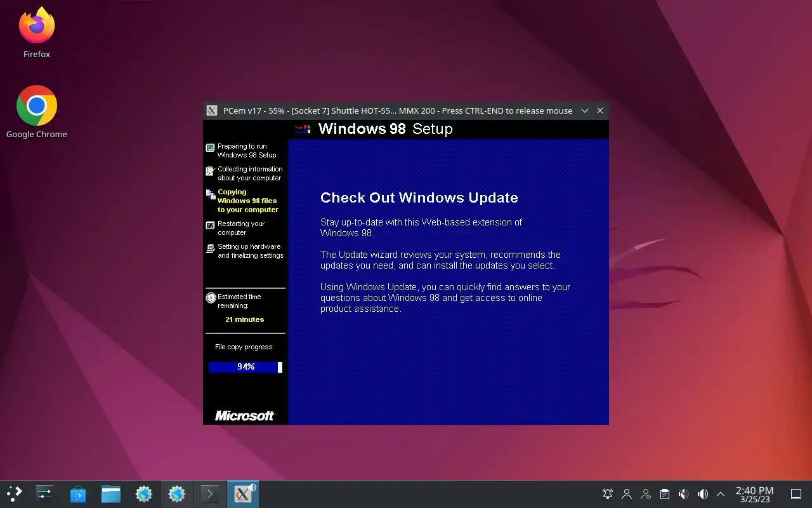812x508 pixels.
Task: Open the sliders settings icon in taskbar
Action: (45, 494)
